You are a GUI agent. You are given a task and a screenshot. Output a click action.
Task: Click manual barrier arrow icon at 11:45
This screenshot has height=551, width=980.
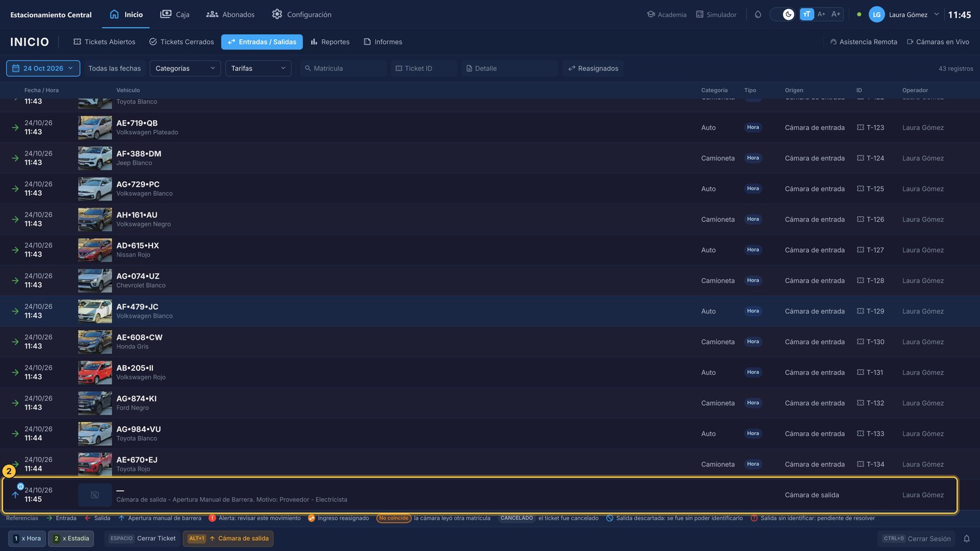click(15, 495)
